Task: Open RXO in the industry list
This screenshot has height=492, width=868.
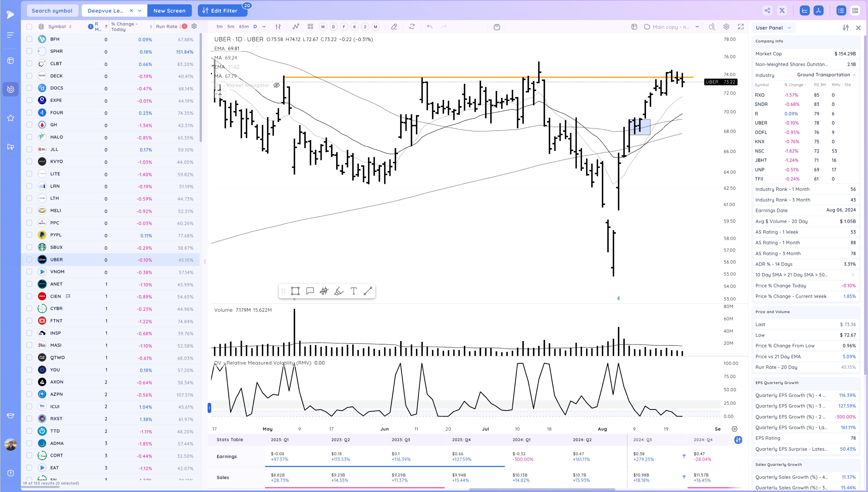Action: (760, 95)
